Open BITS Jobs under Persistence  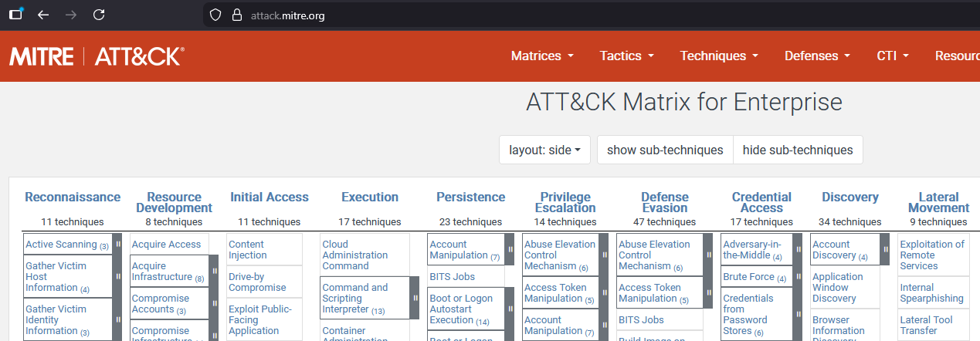(453, 277)
